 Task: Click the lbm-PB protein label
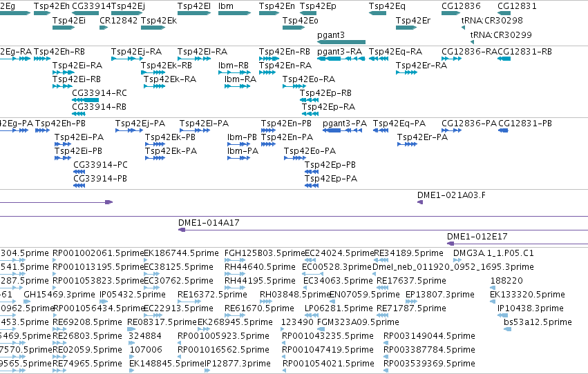point(242,137)
